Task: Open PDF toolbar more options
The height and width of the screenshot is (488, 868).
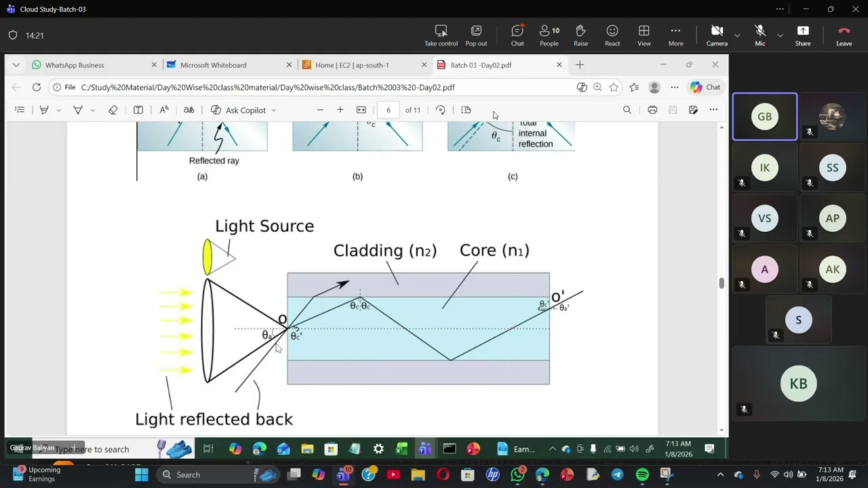Action: (713, 110)
